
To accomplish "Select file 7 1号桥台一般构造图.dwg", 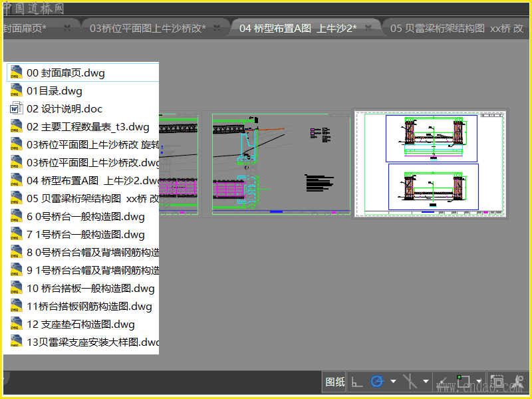I will click(x=82, y=235).
